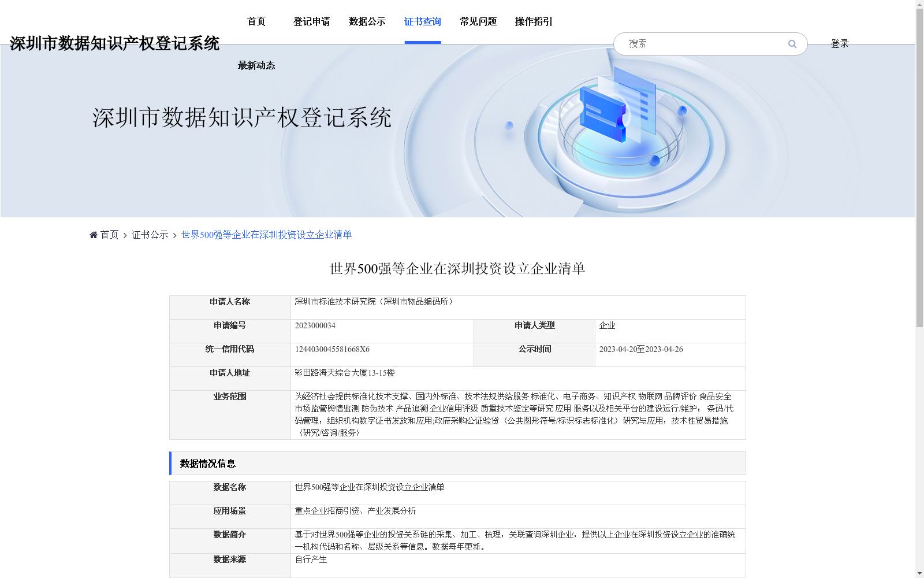The height and width of the screenshot is (578, 924).
Task: Select applicant type value 企业
Action: pyautogui.click(x=608, y=325)
